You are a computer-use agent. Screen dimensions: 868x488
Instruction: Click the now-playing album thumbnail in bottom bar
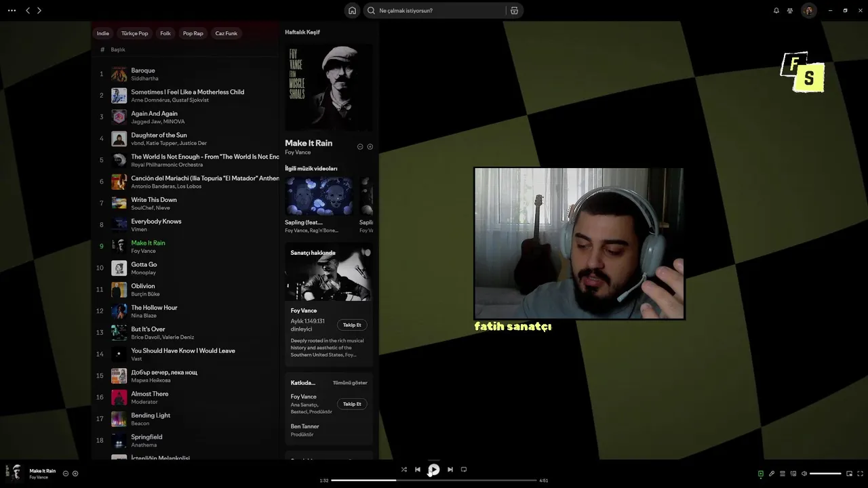coord(14,472)
